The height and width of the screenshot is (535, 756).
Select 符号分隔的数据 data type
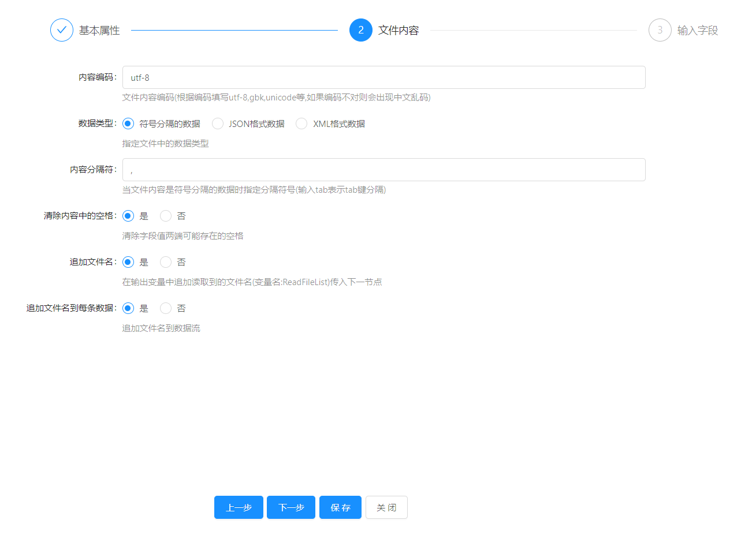click(128, 124)
